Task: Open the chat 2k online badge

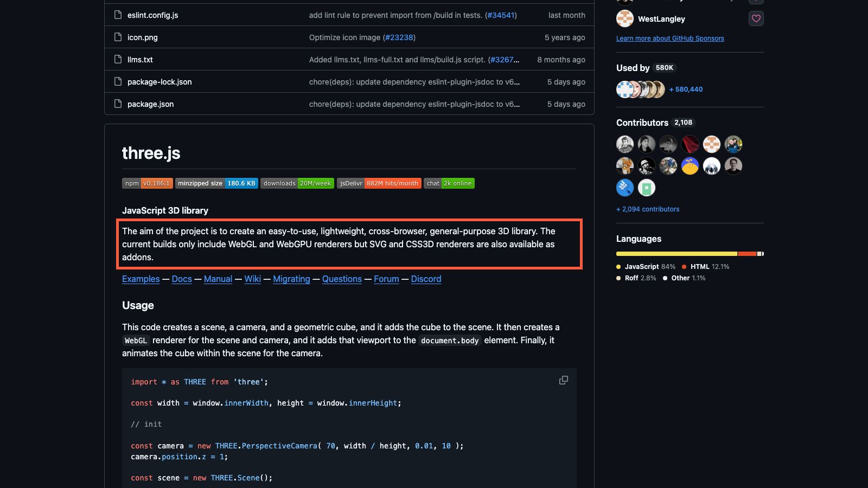Action: [x=449, y=183]
